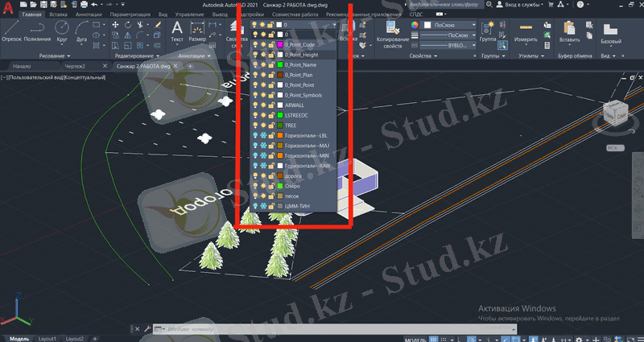This screenshot has width=644, height=342.
Task: Click the Save icon in quick access toolbar
Action: click(43, 5)
